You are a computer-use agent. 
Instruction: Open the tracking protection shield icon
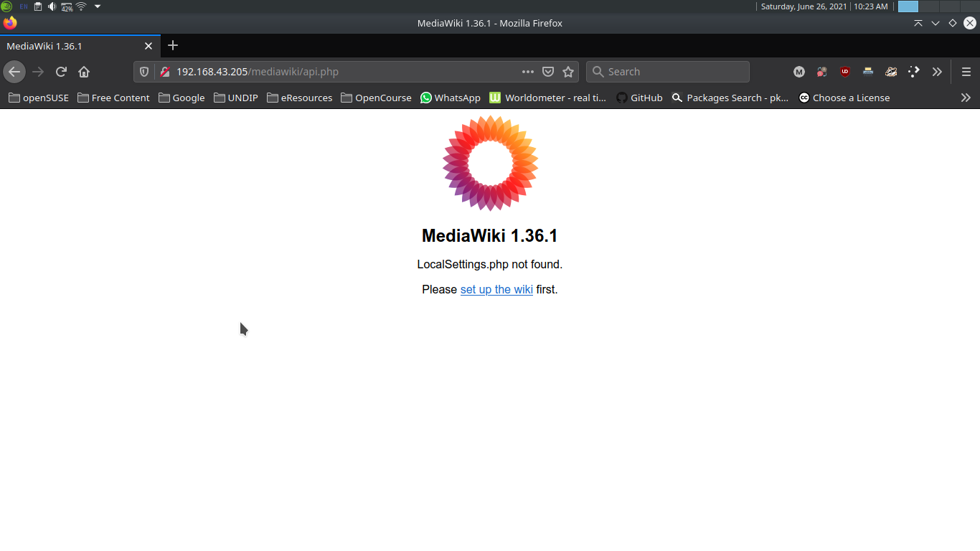point(144,72)
